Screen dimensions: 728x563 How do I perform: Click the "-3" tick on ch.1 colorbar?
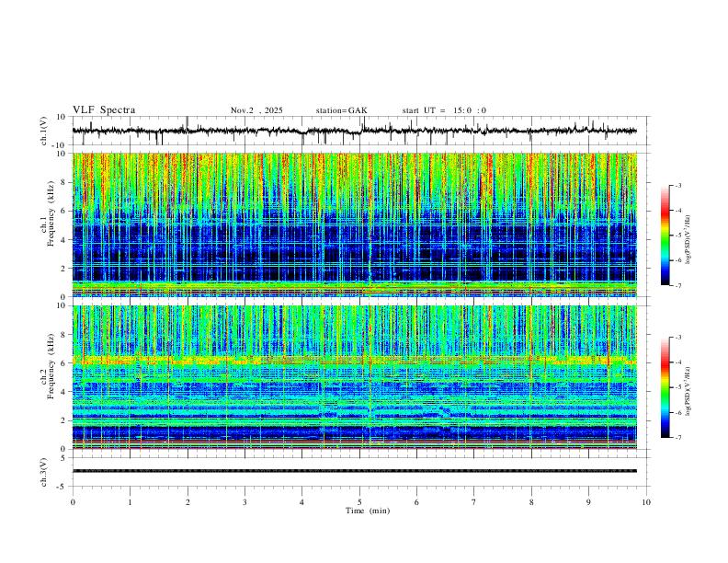[x=677, y=185]
